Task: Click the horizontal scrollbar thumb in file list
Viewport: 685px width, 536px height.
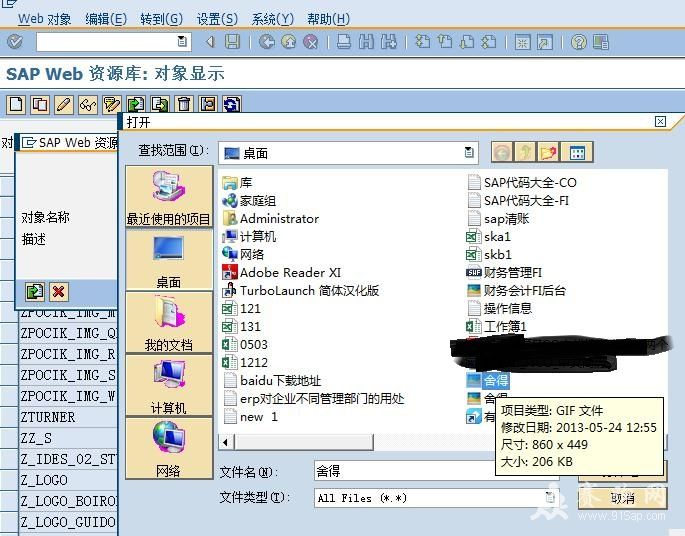Action: [304, 442]
